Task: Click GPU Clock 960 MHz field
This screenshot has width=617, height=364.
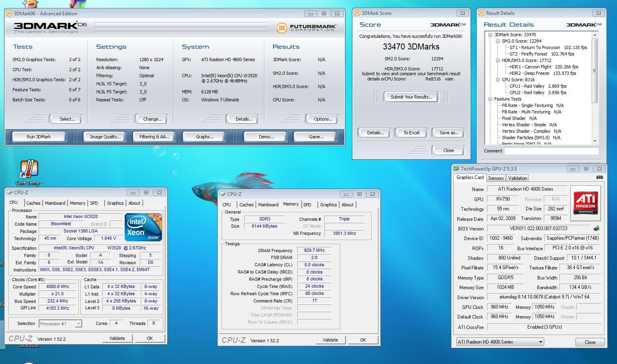Action: tap(499, 307)
